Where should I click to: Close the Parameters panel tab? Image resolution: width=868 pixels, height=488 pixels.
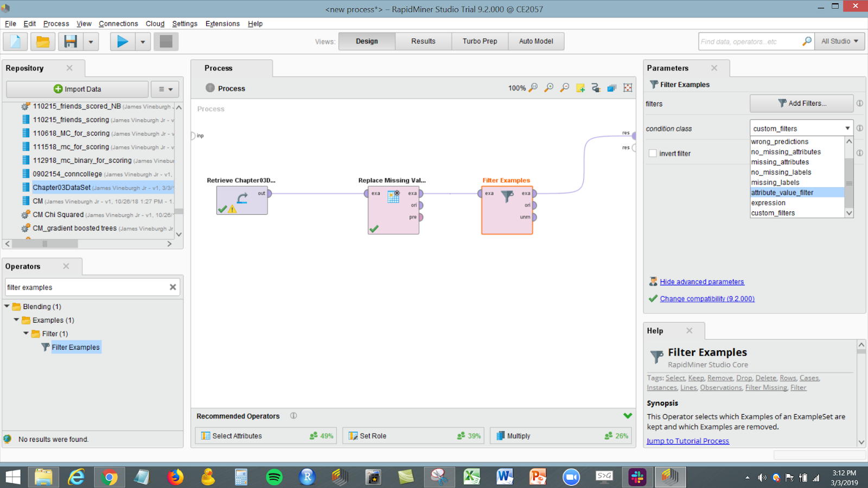tap(714, 68)
